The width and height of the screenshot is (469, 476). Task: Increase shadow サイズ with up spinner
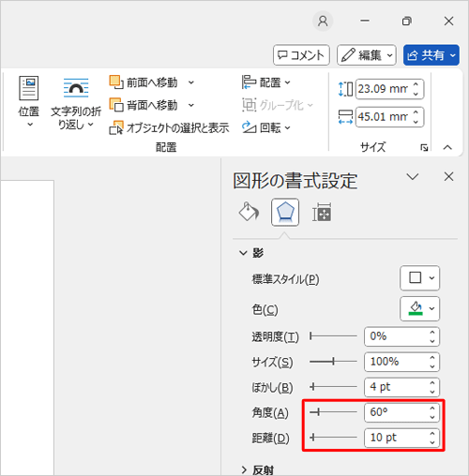432,358
